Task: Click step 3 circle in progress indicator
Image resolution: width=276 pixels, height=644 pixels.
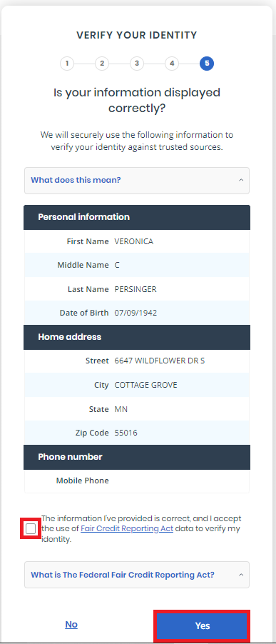Action: click(137, 64)
